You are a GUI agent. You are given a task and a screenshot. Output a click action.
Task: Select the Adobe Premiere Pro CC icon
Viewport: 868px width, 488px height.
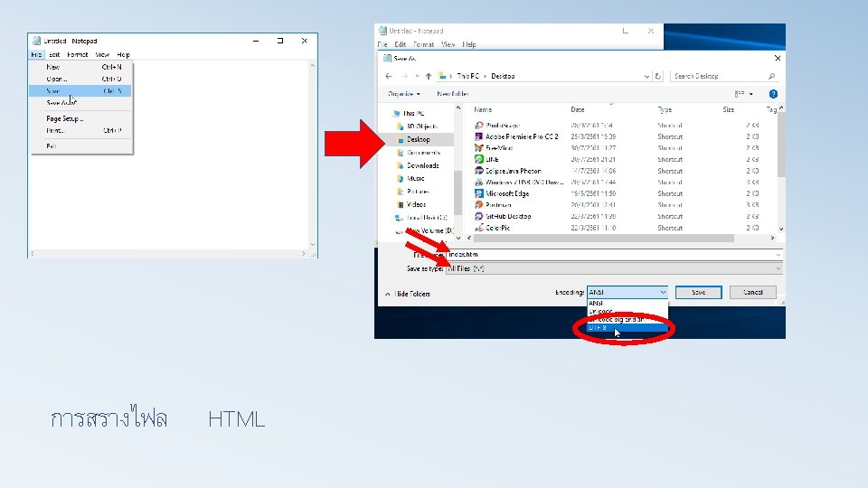pos(479,136)
